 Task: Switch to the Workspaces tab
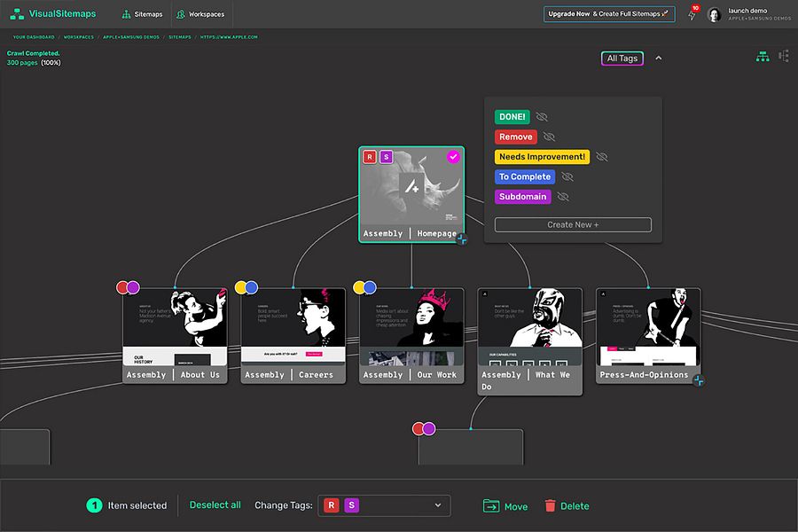click(202, 13)
